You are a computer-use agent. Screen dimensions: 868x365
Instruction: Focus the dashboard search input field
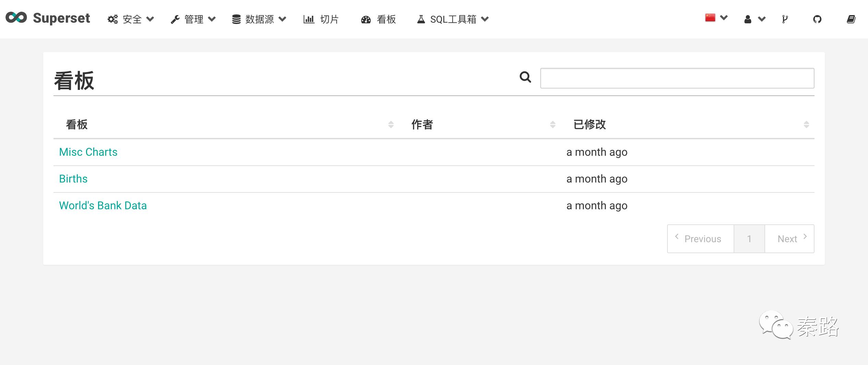[677, 78]
